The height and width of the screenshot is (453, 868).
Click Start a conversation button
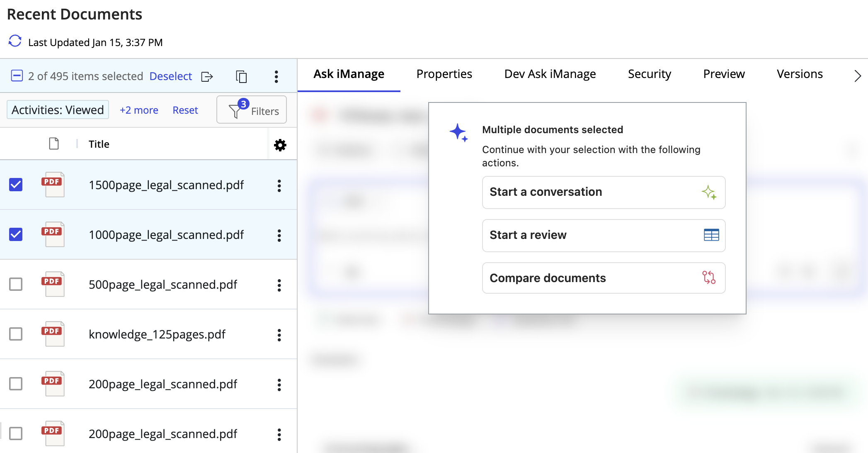click(603, 192)
